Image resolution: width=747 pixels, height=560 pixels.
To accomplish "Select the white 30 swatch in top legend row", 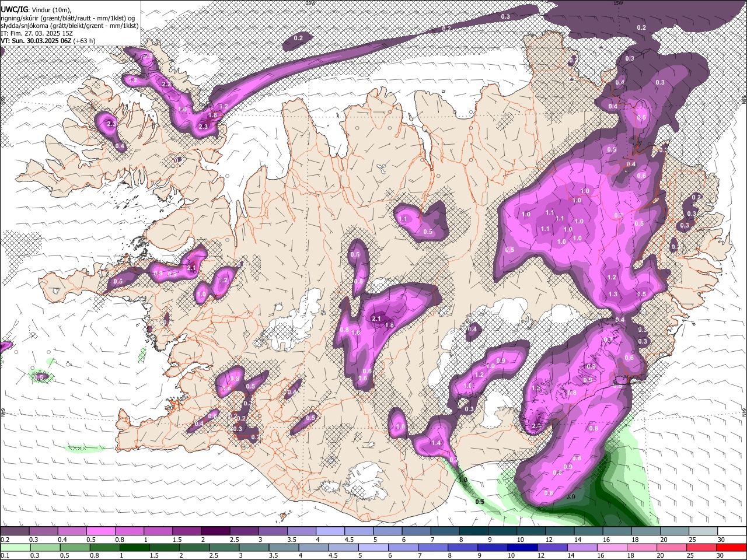I will (731, 531).
